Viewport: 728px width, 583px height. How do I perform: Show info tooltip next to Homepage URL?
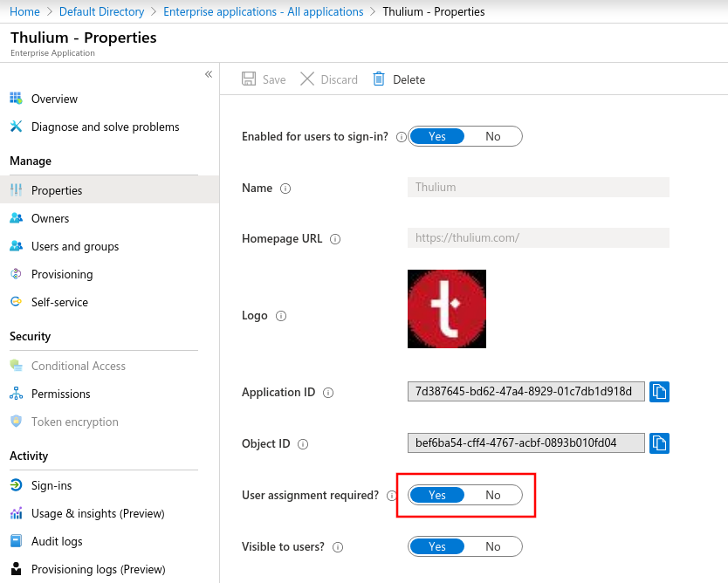click(335, 239)
